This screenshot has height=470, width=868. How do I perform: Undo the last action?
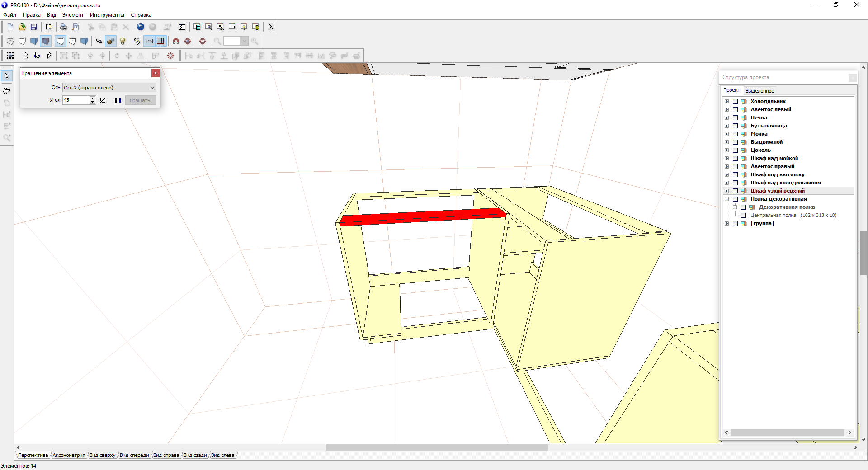[141, 27]
